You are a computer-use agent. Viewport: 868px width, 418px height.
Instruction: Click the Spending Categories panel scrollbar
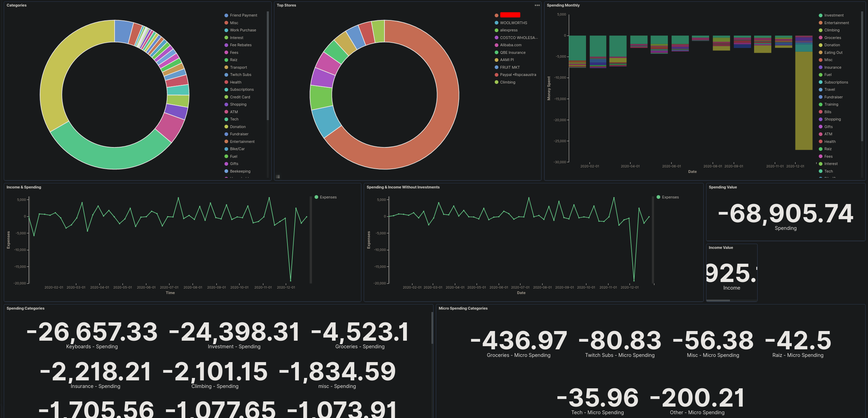tap(432, 328)
